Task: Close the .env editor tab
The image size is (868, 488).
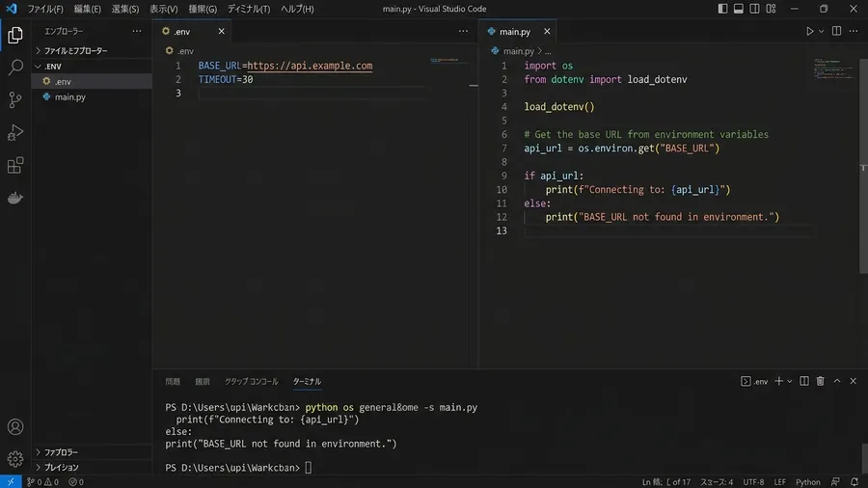Action: (221, 32)
